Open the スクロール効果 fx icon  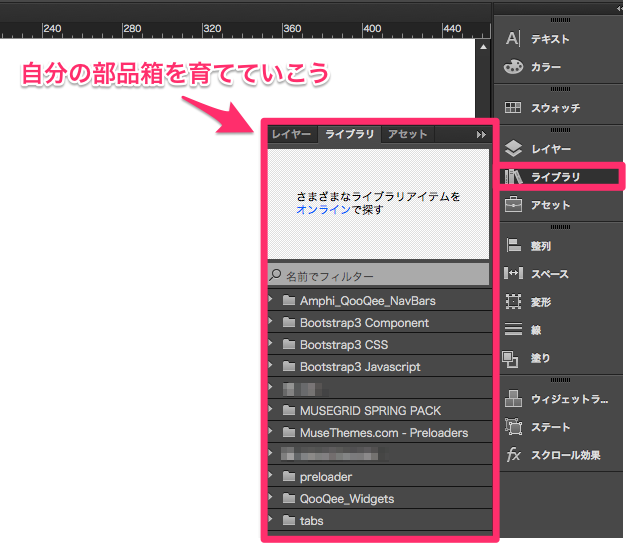(x=513, y=454)
